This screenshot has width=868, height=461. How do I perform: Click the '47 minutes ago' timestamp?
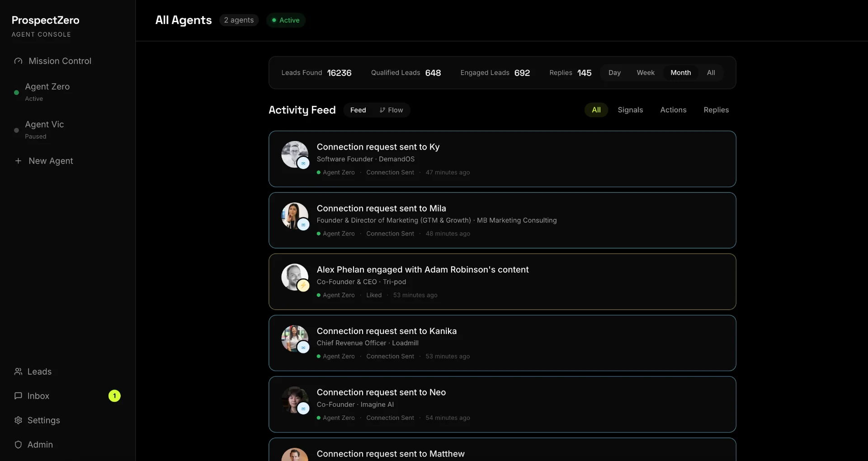click(448, 173)
